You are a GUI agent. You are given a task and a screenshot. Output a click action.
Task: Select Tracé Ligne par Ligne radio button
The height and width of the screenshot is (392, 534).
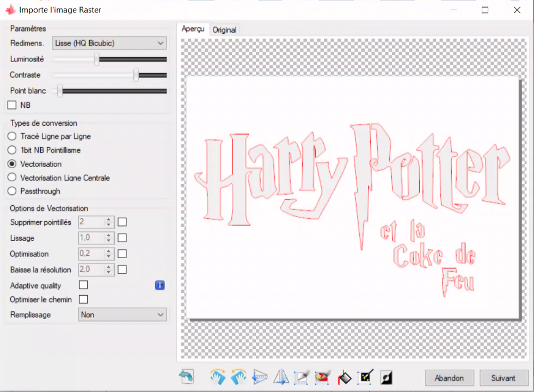(12, 136)
